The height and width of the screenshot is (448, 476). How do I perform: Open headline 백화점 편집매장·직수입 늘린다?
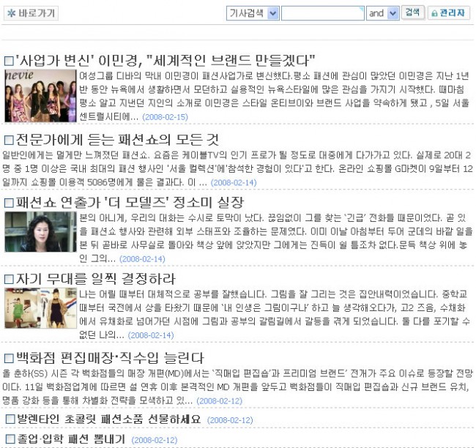pyautogui.click(x=110, y=358)
